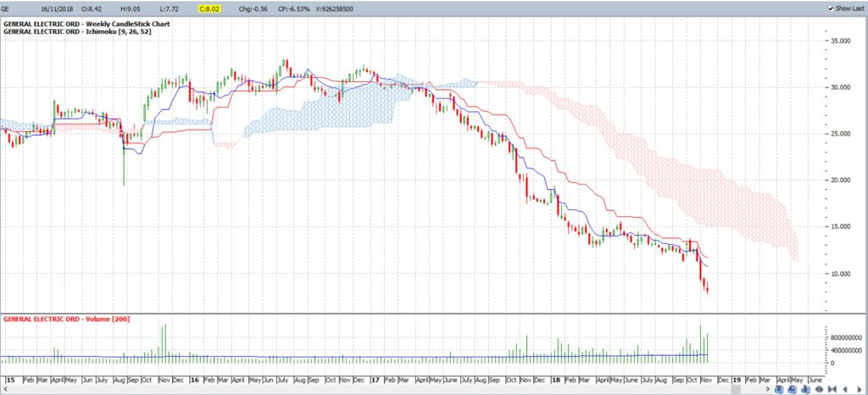Viewport: 868px width, 395px height.
Task: Click the 16 year marker on time axis
Action: click(x=194, y=381)
